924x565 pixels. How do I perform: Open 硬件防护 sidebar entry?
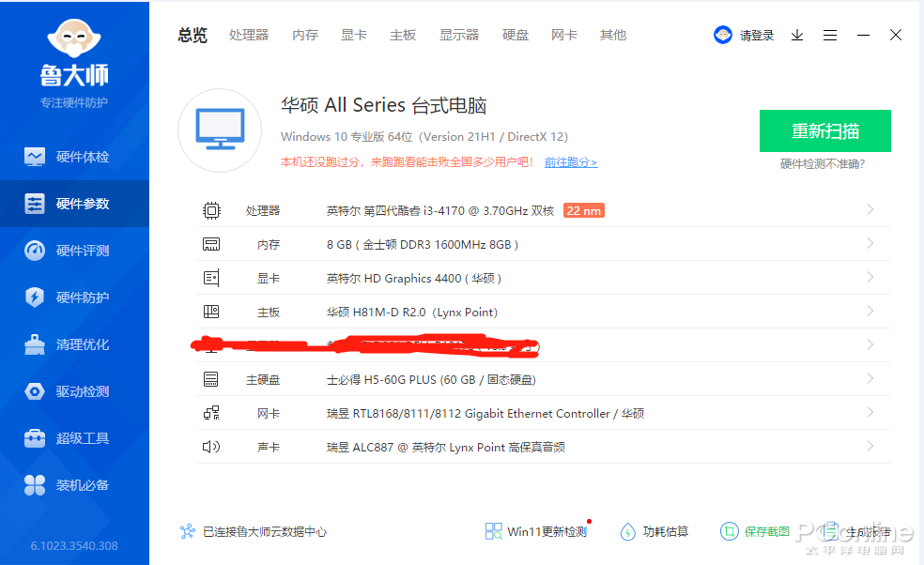click(x=74, y=298)
